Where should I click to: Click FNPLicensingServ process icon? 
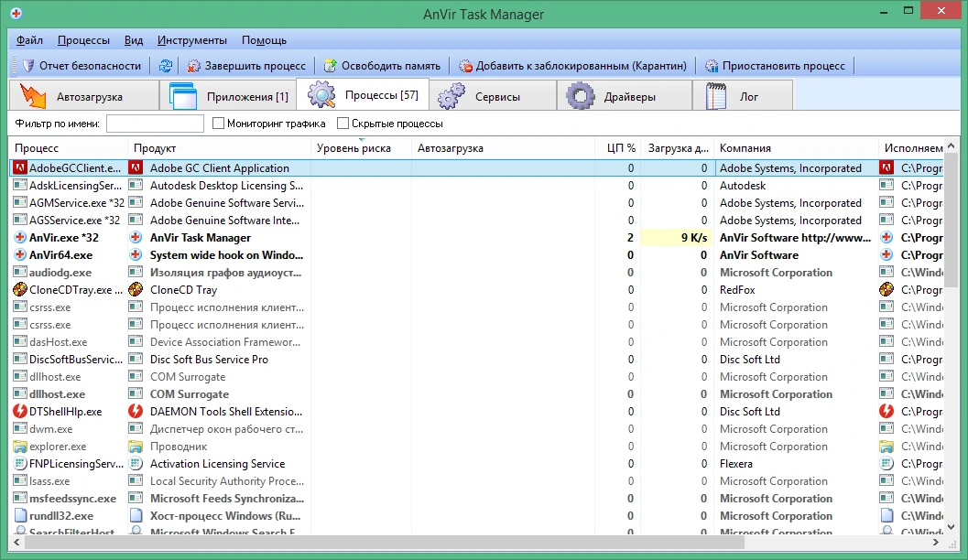click(20, 463)
